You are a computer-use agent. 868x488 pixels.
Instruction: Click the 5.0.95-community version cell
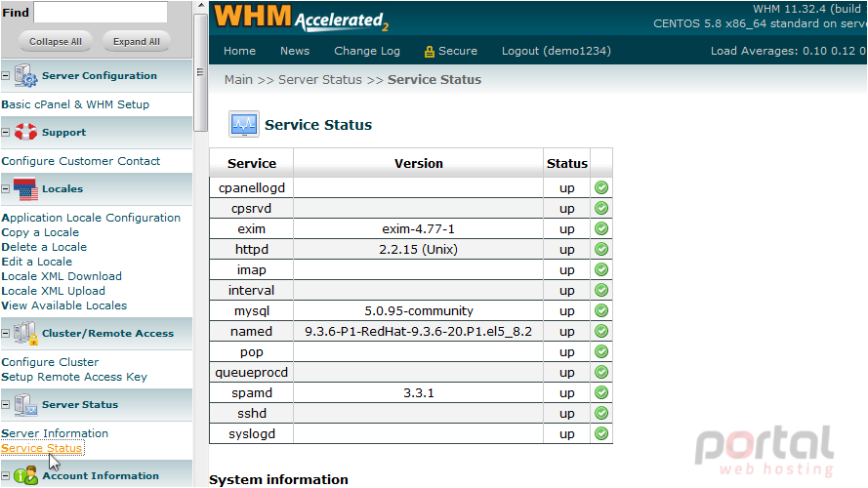pyautogui.click(x=419, y=311)
